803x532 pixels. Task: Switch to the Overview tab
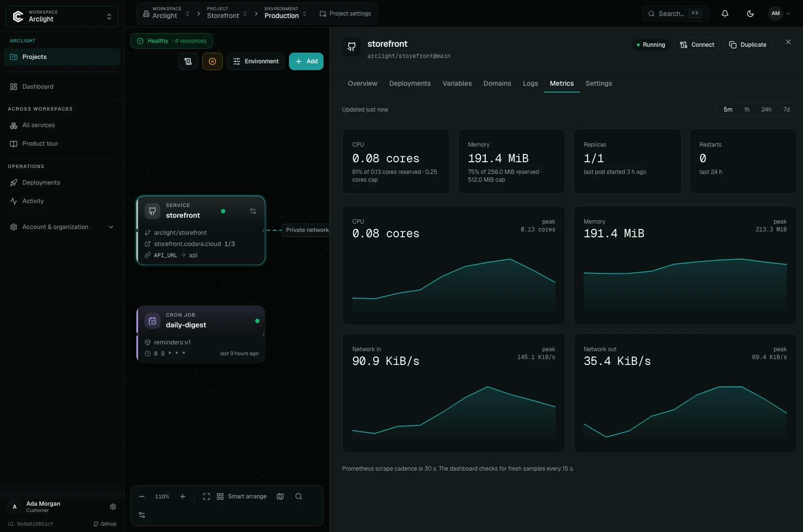[x=363, y=83]
